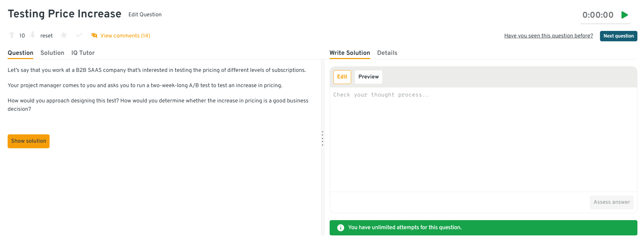Click the Edit Question link

[145, 15]
